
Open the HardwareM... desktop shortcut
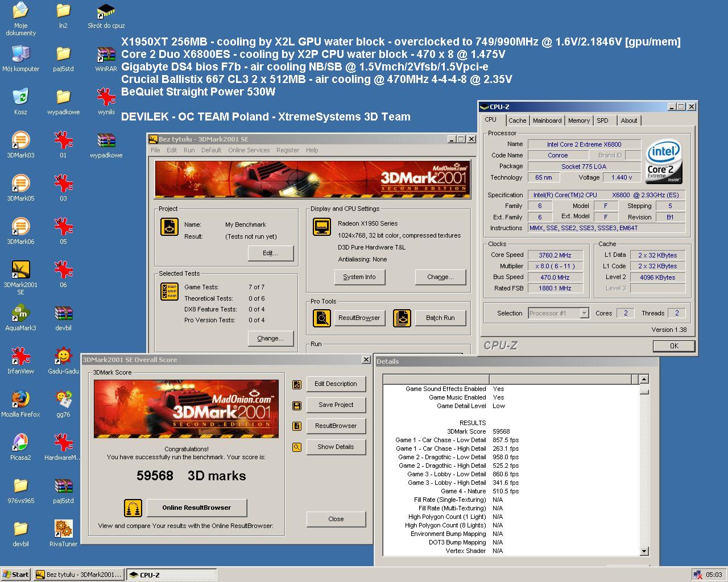point(63,447)
